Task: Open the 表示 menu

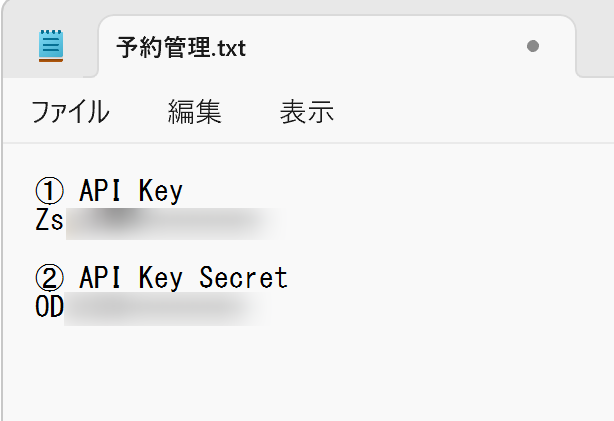Action: pyautogui.click(x=306, y=112)
